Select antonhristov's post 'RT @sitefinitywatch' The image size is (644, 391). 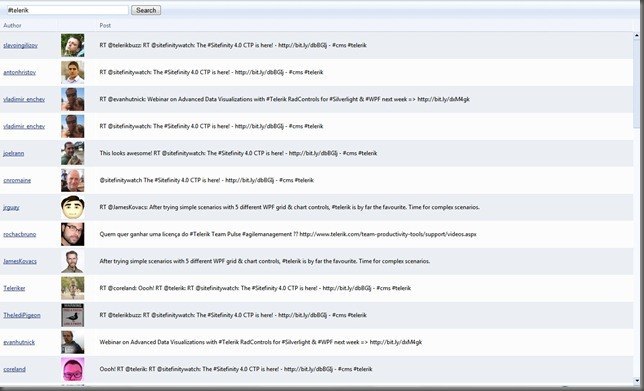211,72
